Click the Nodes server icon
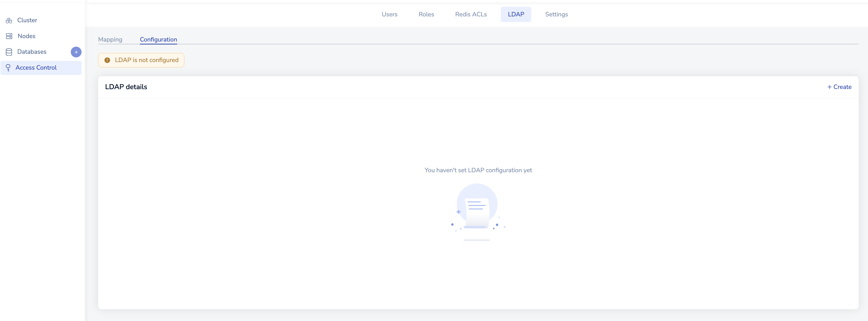 9,36
